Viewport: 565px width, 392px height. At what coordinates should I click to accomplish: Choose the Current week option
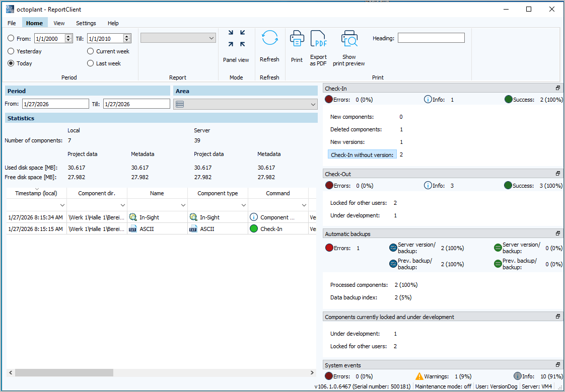point(90,51)
